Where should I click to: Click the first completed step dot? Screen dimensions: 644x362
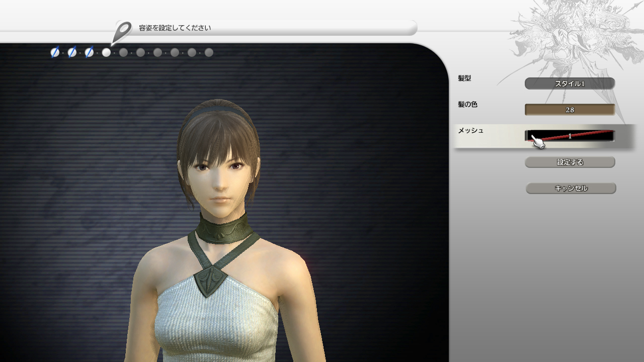(x=55, y=52)
